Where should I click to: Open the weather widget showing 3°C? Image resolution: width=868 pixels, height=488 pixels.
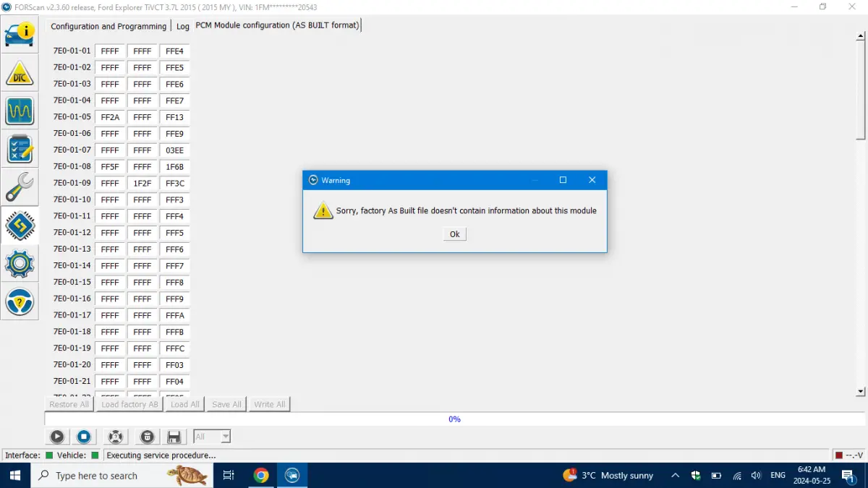click(x=608, y=475)
